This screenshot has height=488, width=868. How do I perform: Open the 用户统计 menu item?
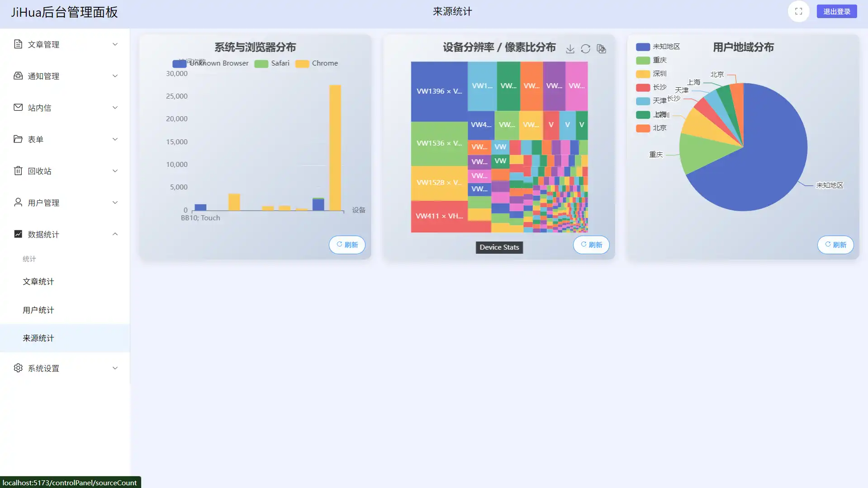pos(38,310)
